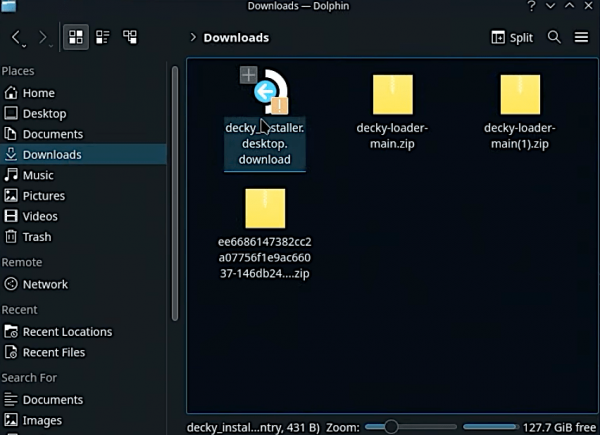
Task: Open back-history dropdown arrow
Action: (x=24, y=46)
